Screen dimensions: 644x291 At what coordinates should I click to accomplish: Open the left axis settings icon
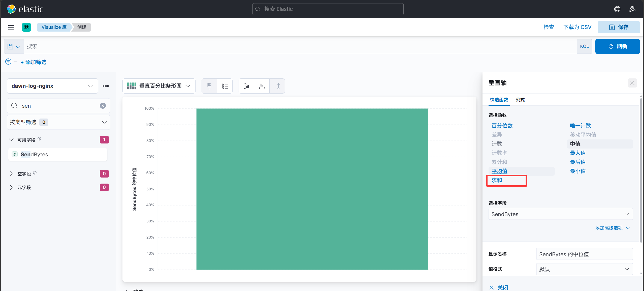coord(246,86)
